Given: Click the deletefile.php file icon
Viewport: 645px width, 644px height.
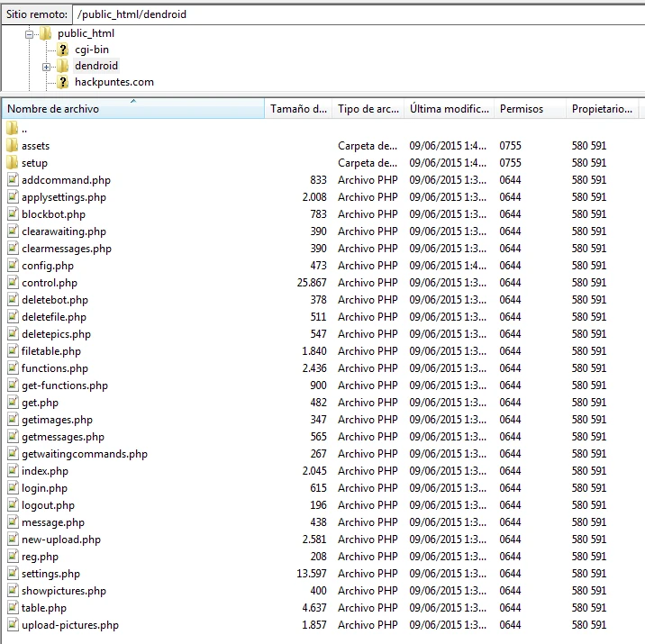Looking at the screenshot, I should pos(14,317).
